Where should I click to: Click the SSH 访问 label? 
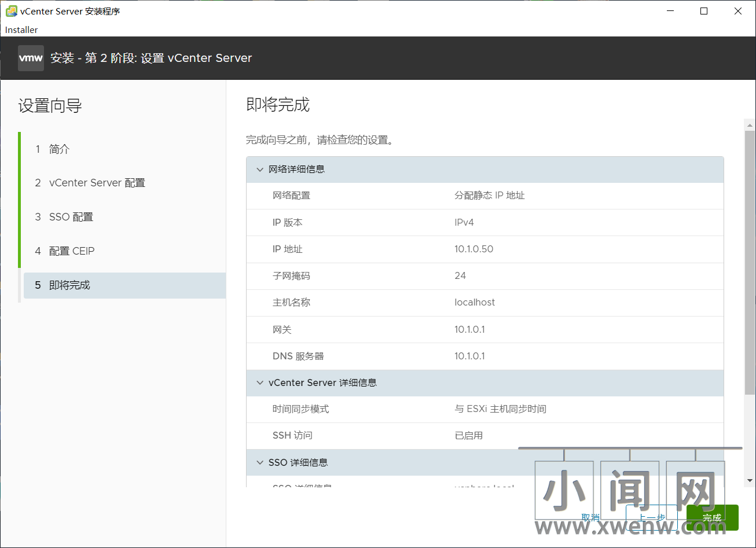point(292,435)
